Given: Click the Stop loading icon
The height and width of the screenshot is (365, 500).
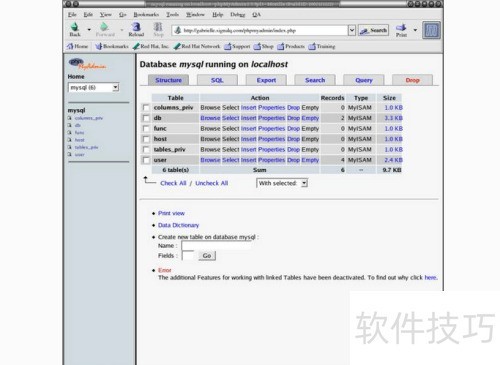Looking at the screenshot, I should 158,27.
